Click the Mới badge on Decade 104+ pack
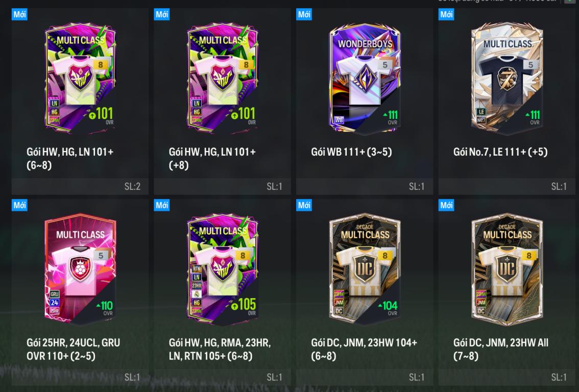The image size is (579, 392). 304,205
